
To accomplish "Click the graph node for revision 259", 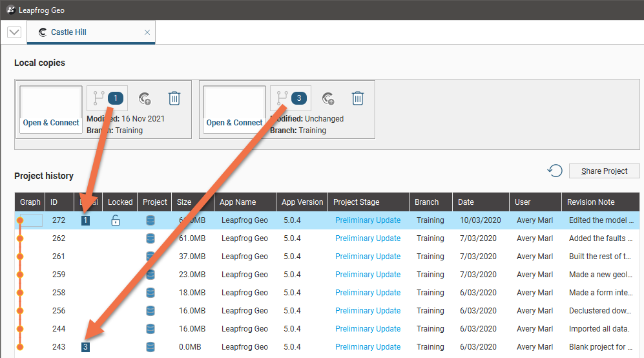I will click(x=20, y=275).
